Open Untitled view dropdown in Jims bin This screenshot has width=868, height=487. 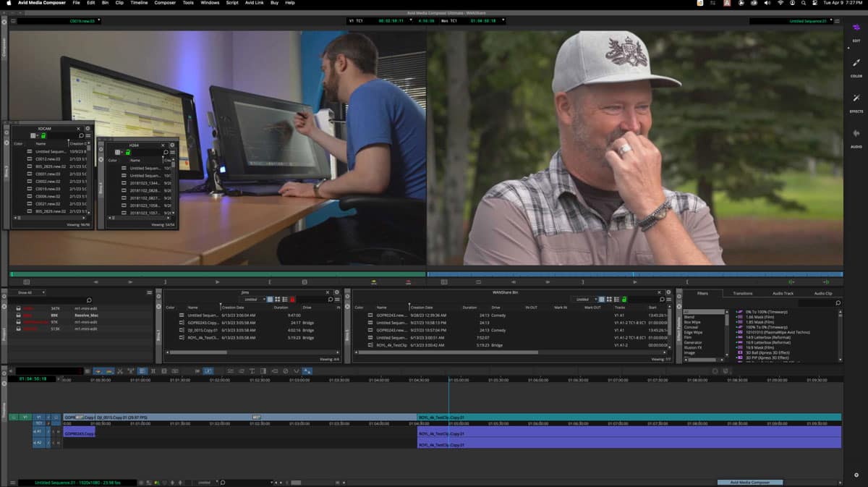point(252,299)
